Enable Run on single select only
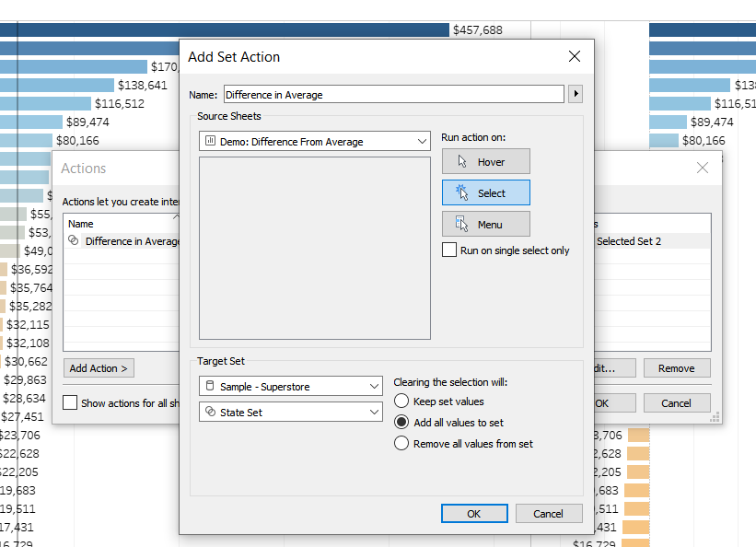Image resolution: width=756 pixels, height=547 pixels. click(449, 250)
